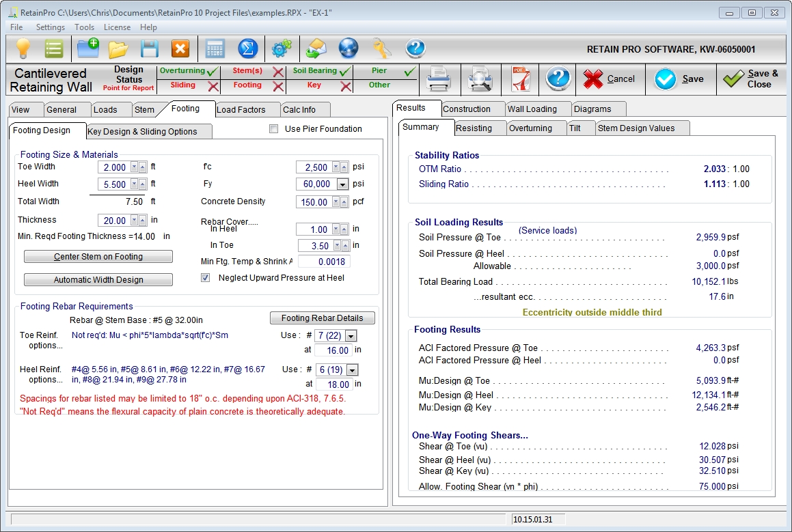Switch to the Stem tab
The height and width of the screenshot is (532, 792).
[x=144, y=109]
